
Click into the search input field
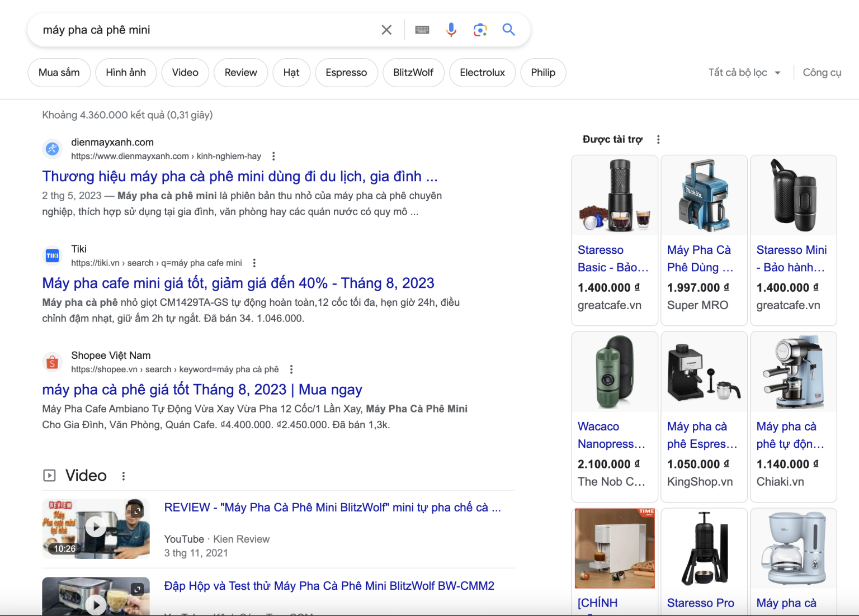coord(207,30)
